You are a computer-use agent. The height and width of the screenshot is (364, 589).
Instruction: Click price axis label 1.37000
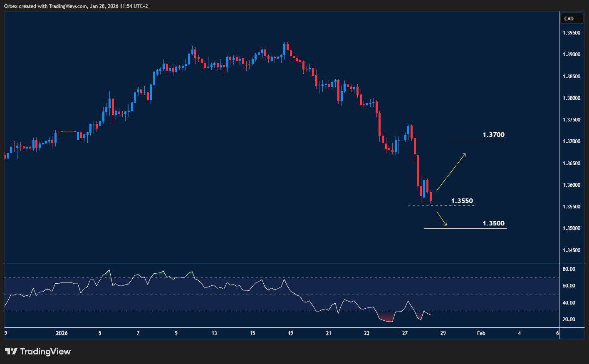[572, 141]
